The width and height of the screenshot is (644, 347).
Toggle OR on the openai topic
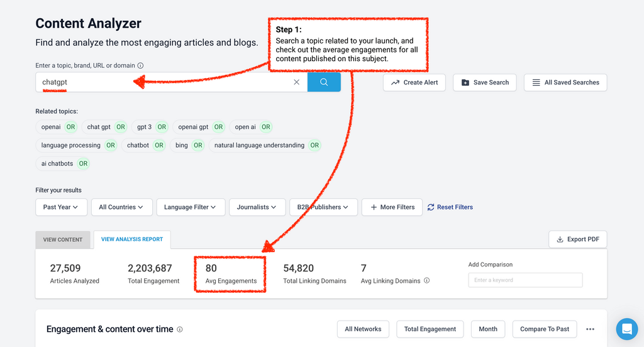point(70,127)
